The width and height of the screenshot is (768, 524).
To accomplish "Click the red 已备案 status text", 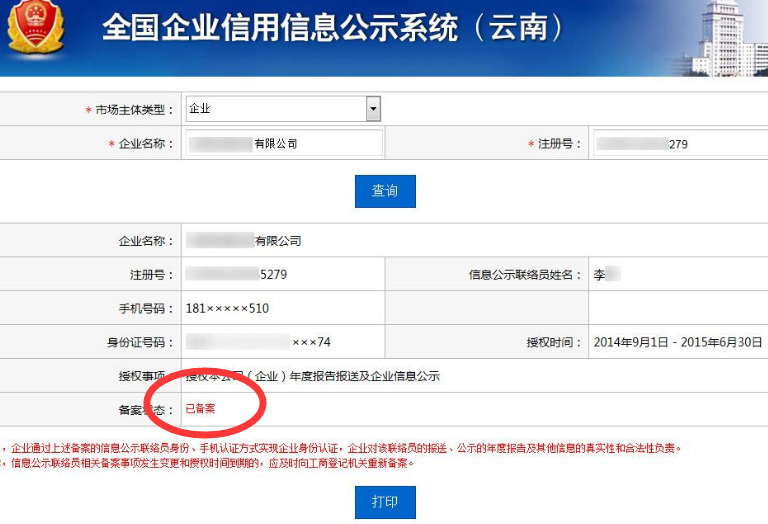I will point(201,409).
